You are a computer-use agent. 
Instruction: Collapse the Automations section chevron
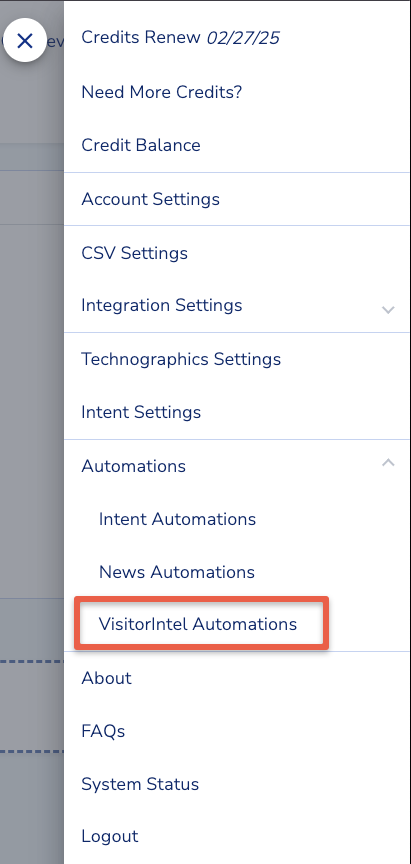coord(388,463)
